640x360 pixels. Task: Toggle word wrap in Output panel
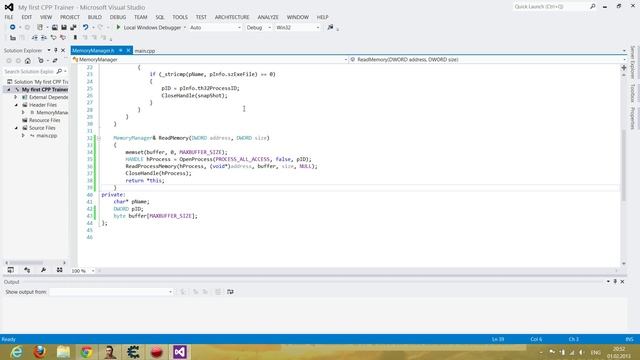click(230, 292)
